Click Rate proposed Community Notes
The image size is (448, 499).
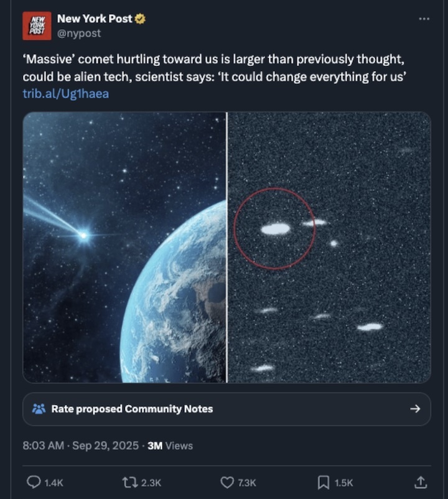pyautogui.click(x=132, y=409)
